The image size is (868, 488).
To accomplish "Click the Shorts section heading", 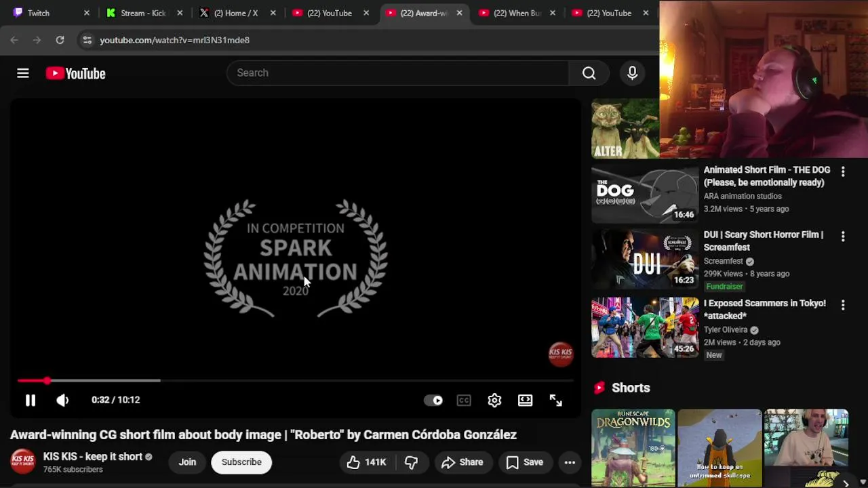I will [x=631, y=388].
